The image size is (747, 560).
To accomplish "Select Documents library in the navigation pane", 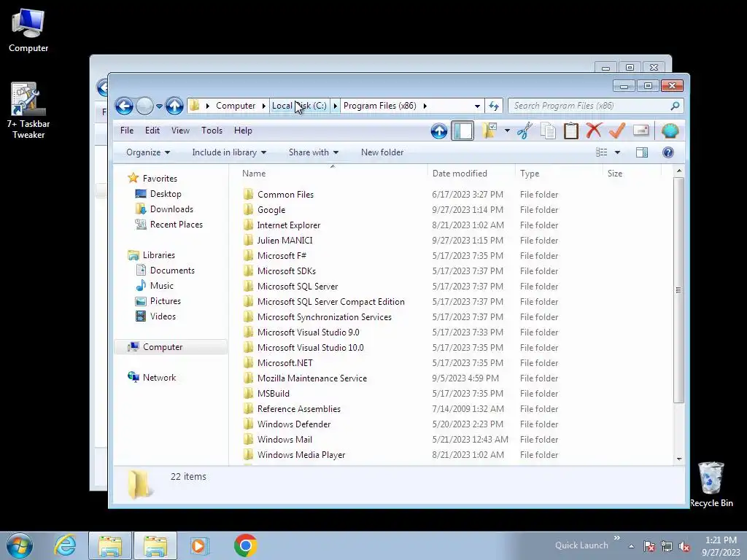I will (172, 271).
